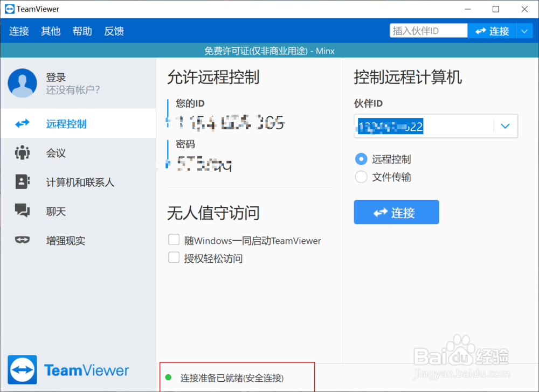
Task: Switch to 会议 sidebar tab
Action: click(78, 153)
